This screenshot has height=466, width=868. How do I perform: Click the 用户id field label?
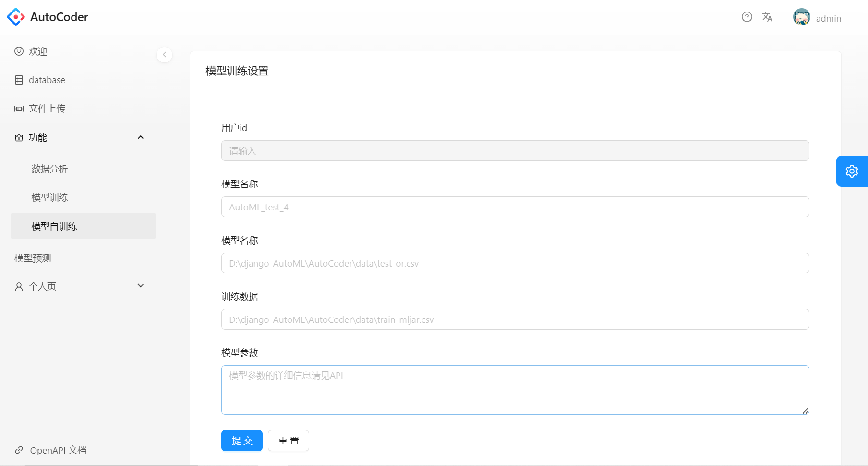[234, 128]
